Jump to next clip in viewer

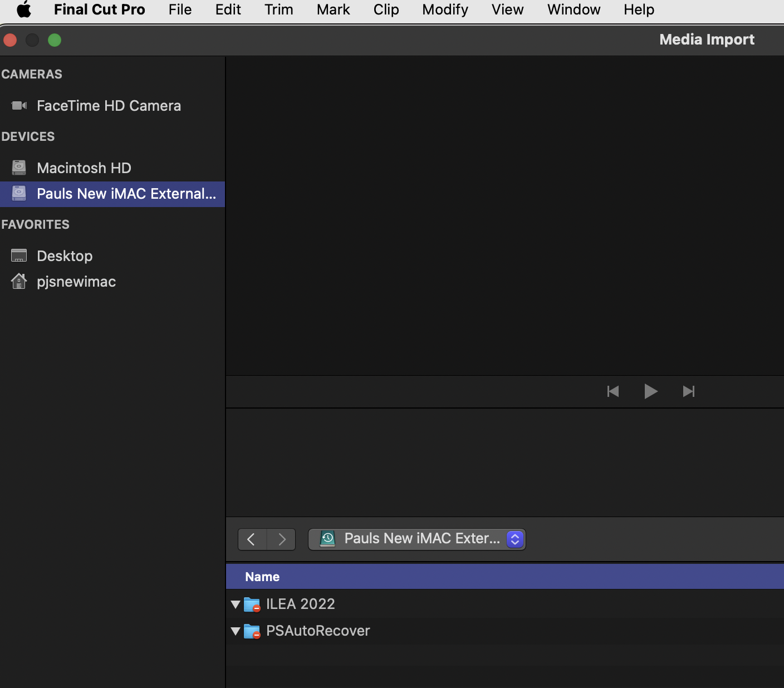tap(689, 391)
